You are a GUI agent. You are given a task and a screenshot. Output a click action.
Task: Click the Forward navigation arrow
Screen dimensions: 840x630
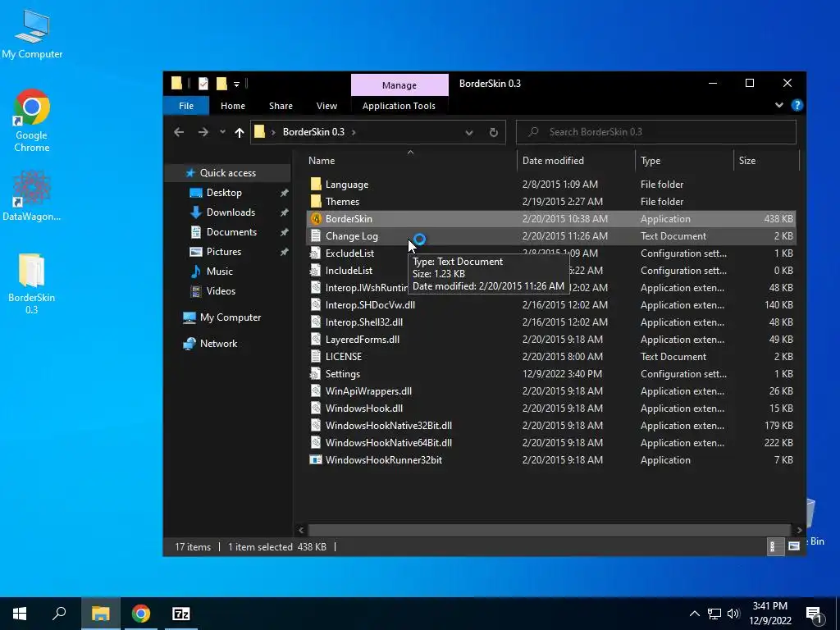[203, 132]
